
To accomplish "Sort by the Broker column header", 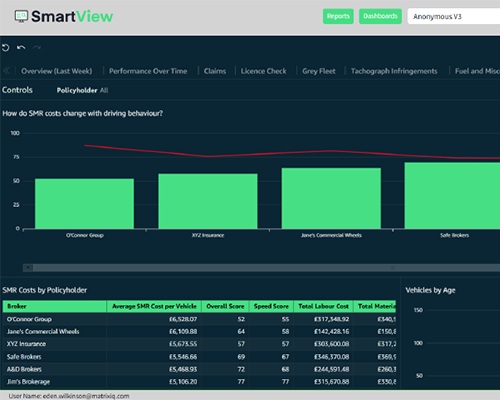I will click(x=55, y=306).
